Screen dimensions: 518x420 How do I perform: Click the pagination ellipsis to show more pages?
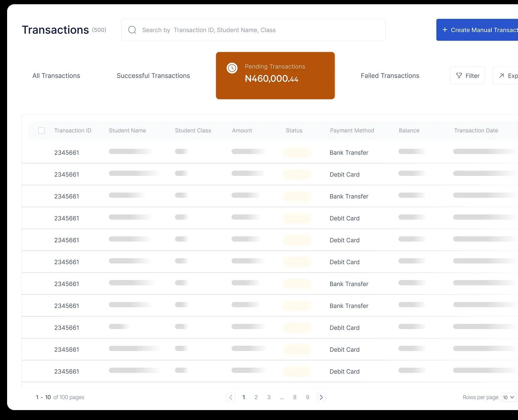pyautogui.click(x=282, y=397)
